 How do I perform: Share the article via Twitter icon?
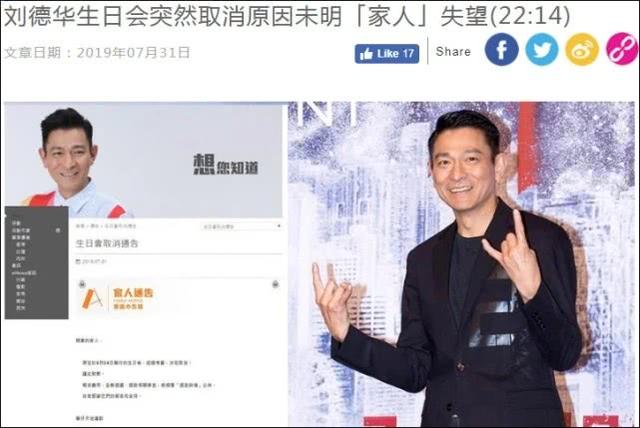(542, 49)
